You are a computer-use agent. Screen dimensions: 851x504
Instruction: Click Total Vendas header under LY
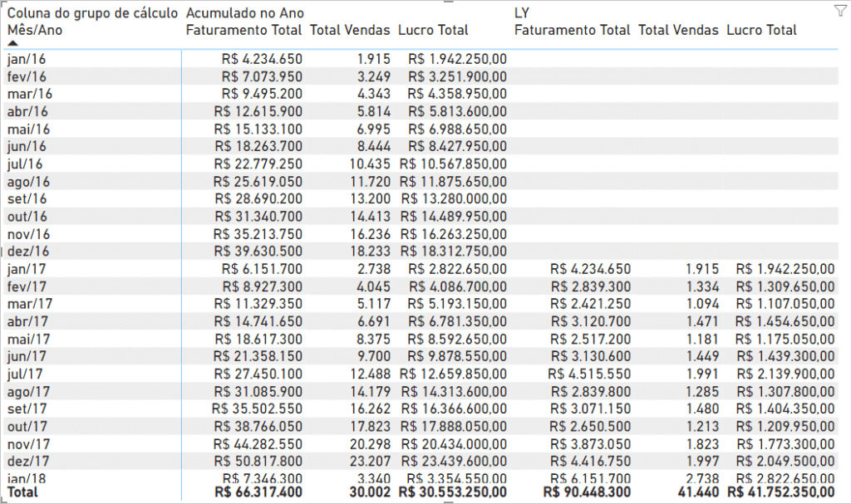coord(678,30)
